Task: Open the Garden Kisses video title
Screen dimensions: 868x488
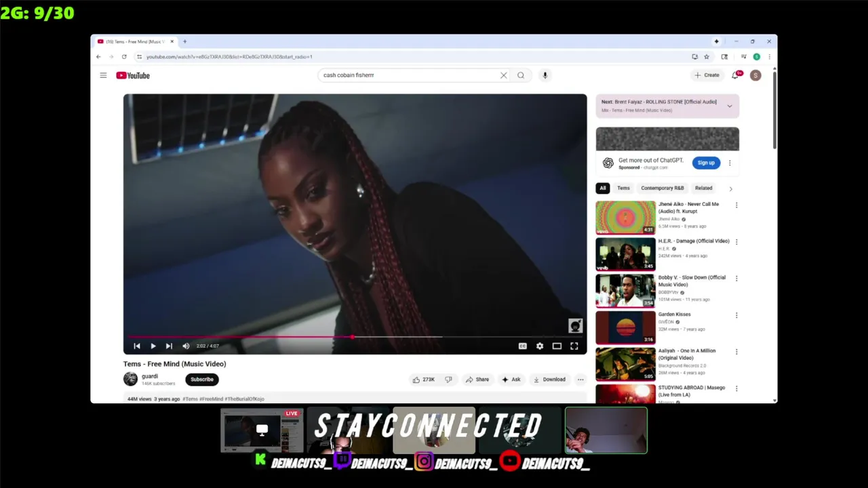Action: [674, 314]
